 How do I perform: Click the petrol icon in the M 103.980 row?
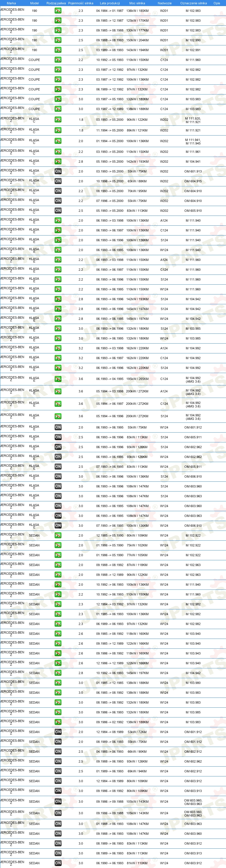click(58, 683)
